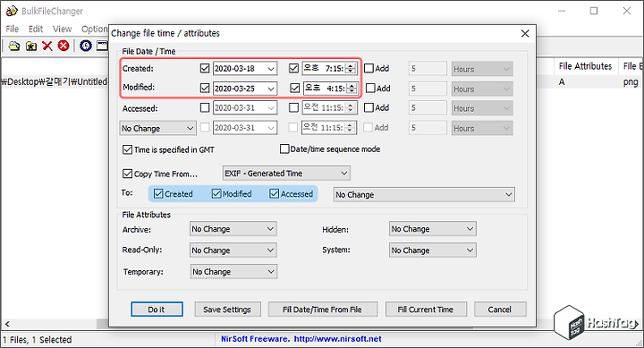Click the Accessed time stepper arrows
Screen dimensions: 644x348
[x=351, y=107]
